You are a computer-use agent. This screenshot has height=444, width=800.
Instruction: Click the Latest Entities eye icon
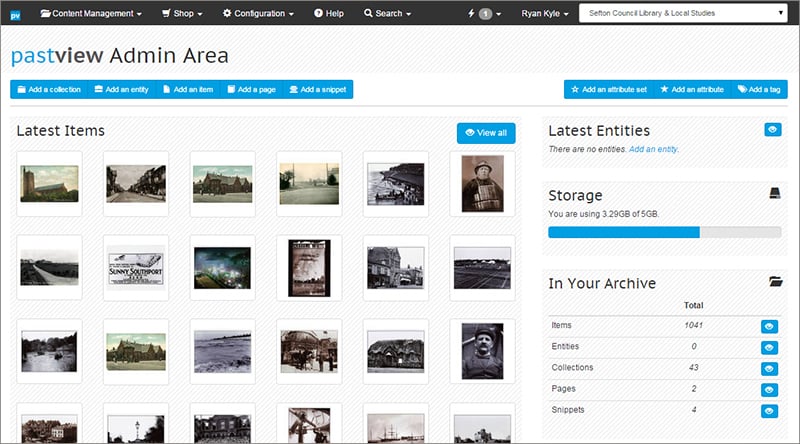(x=772, y=130)
